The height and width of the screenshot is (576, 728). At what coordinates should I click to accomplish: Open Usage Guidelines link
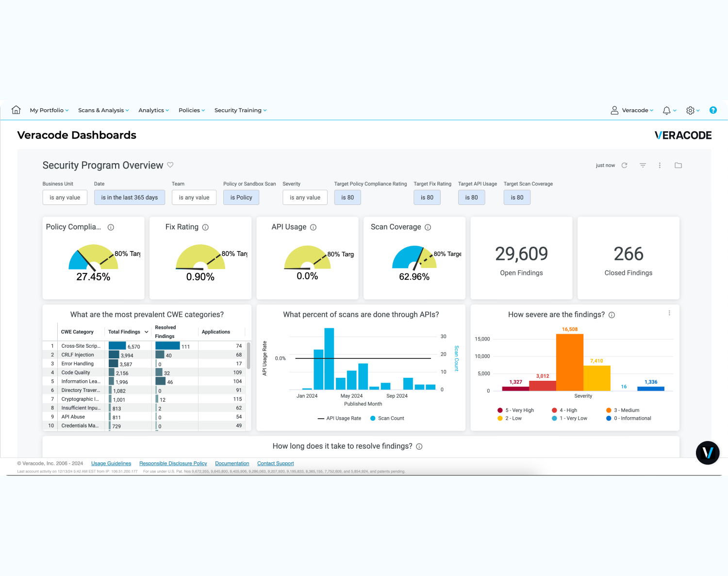pyautogui.click(x=111, y=463)
